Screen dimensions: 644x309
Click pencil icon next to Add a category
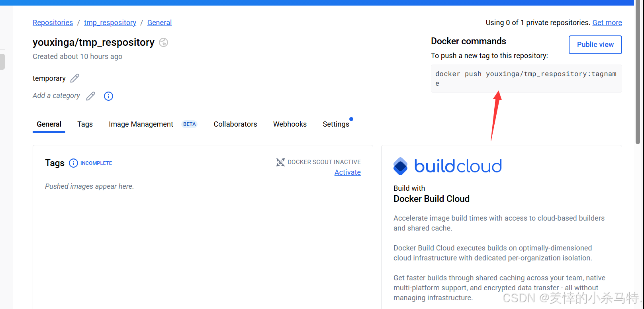[x=91, y=96]
